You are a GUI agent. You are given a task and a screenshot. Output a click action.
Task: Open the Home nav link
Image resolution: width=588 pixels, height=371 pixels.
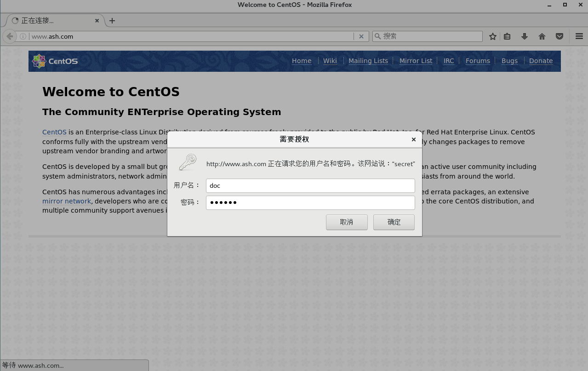pos(302,61)
